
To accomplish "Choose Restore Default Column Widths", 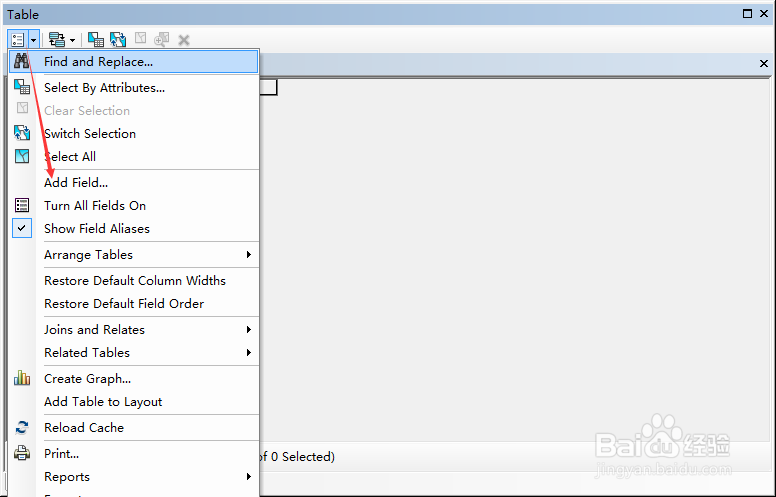I will click(134, 281).
